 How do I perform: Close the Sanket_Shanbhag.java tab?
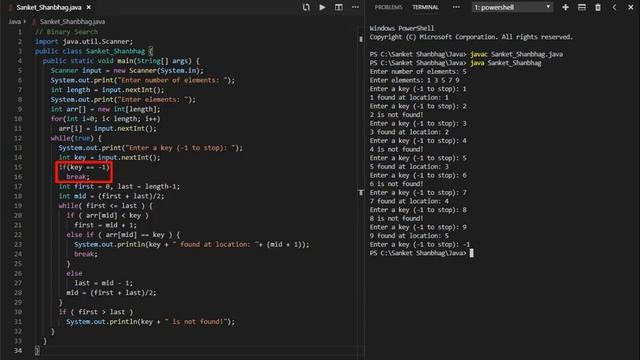coord(89,7)
